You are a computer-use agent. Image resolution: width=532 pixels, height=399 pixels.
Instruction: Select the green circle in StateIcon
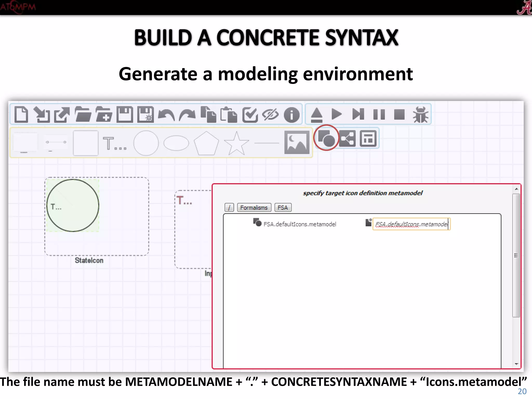pyautogui.click(x=73, y=205)
